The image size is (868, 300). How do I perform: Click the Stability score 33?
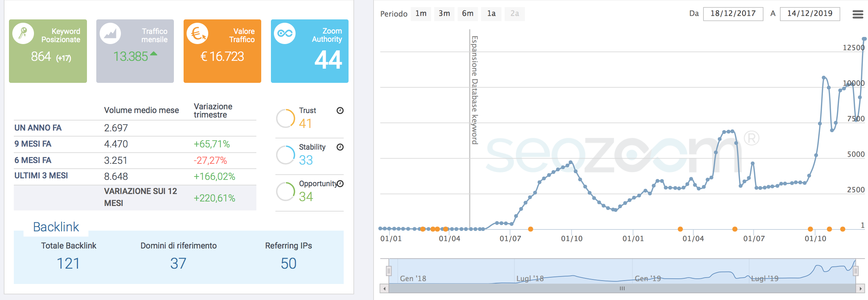306,160
